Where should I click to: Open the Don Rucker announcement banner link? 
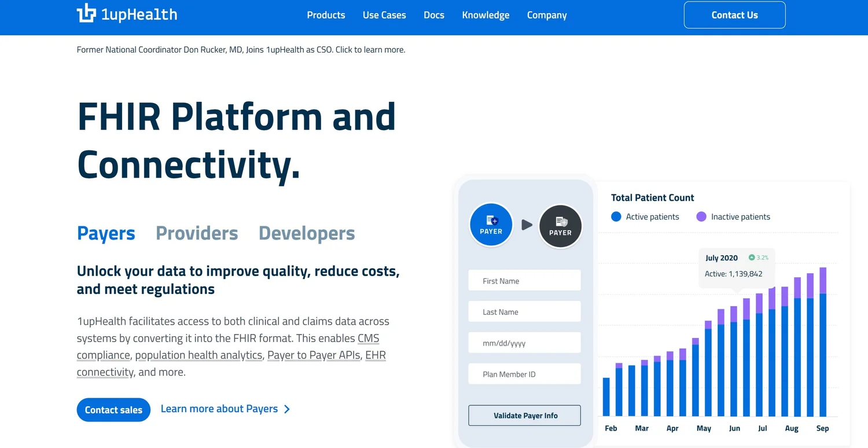pos(241,50)
